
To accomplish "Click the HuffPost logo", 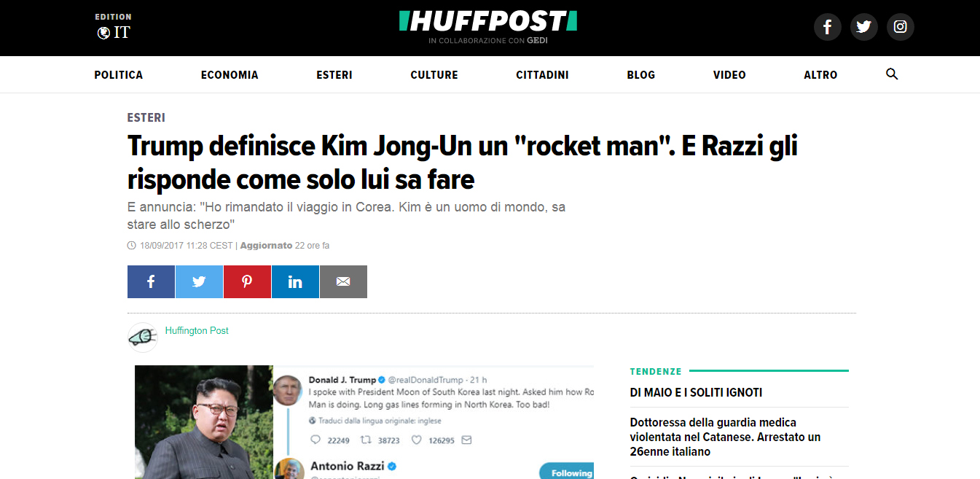I will (x=488, y=21).
